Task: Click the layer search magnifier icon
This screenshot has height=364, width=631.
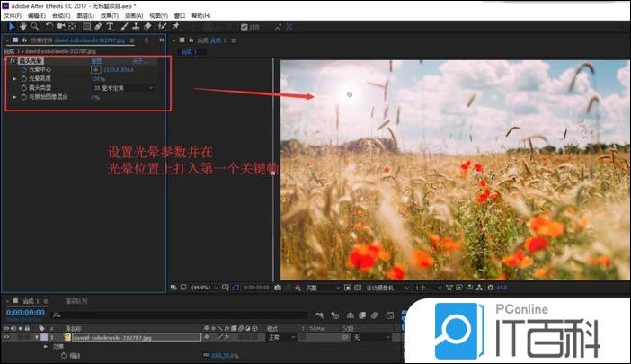Action: pyautogui.click(x=57, y=315)
